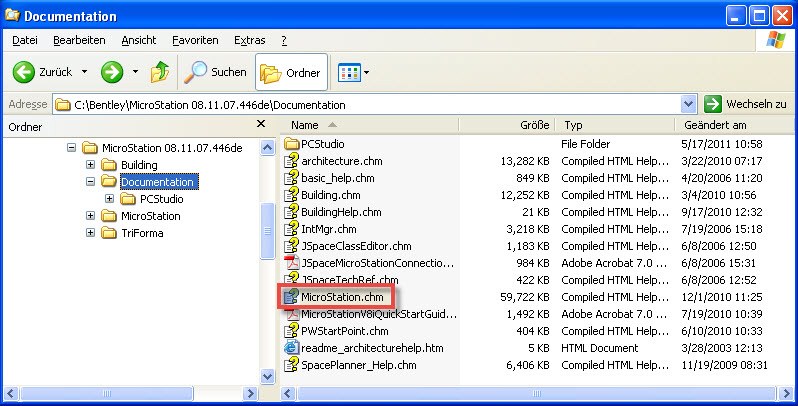This screenshot has width=798, height=406.
Task: Select SpacePlanner_Help.chm help file icon
Action: 292,365
